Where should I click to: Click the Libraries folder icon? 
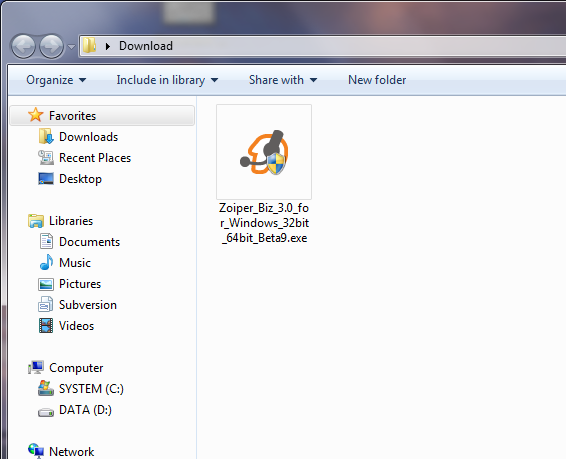coord(36,220)
